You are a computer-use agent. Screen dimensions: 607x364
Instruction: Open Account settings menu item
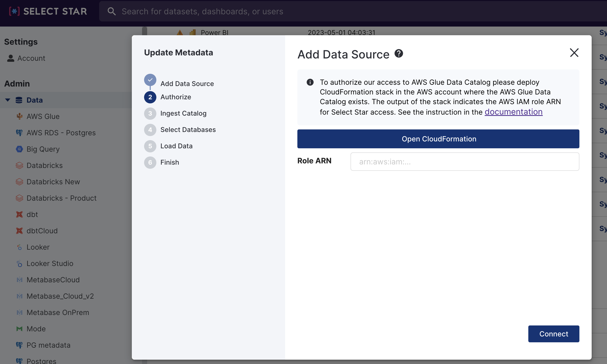pos(31,58)
